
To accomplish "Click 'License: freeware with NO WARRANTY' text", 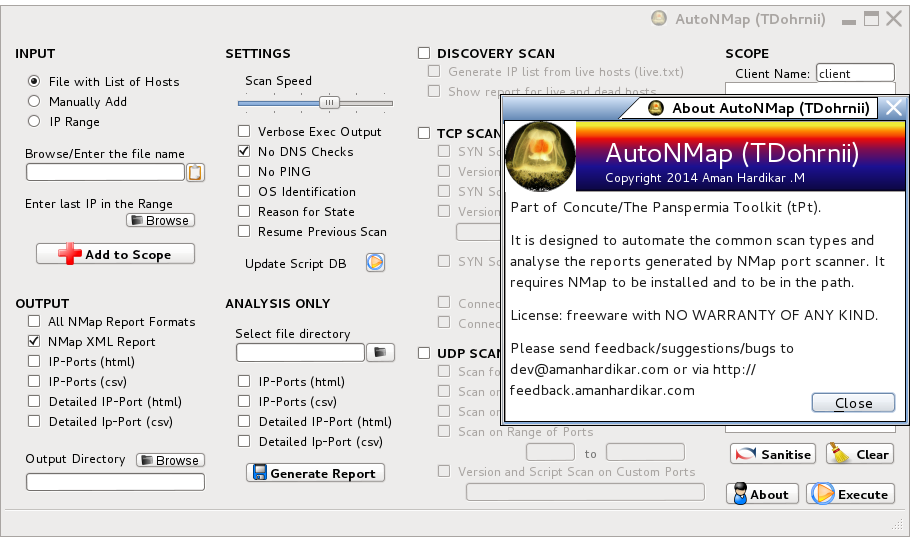I will [x=694, y=315].
